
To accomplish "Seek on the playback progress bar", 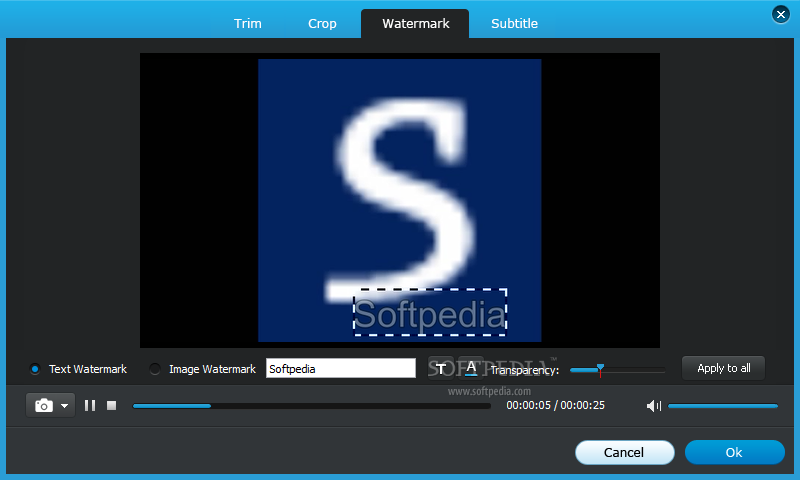I will tap(311, 406).
